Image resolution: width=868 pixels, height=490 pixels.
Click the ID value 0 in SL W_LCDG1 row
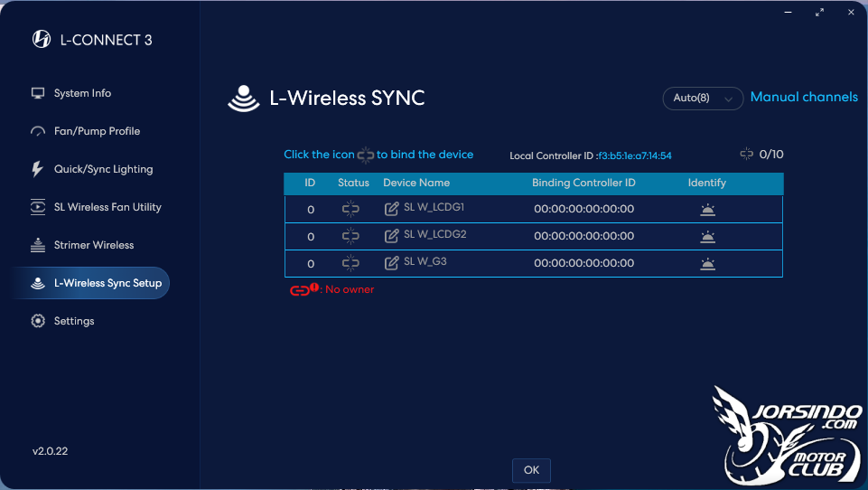311,210
